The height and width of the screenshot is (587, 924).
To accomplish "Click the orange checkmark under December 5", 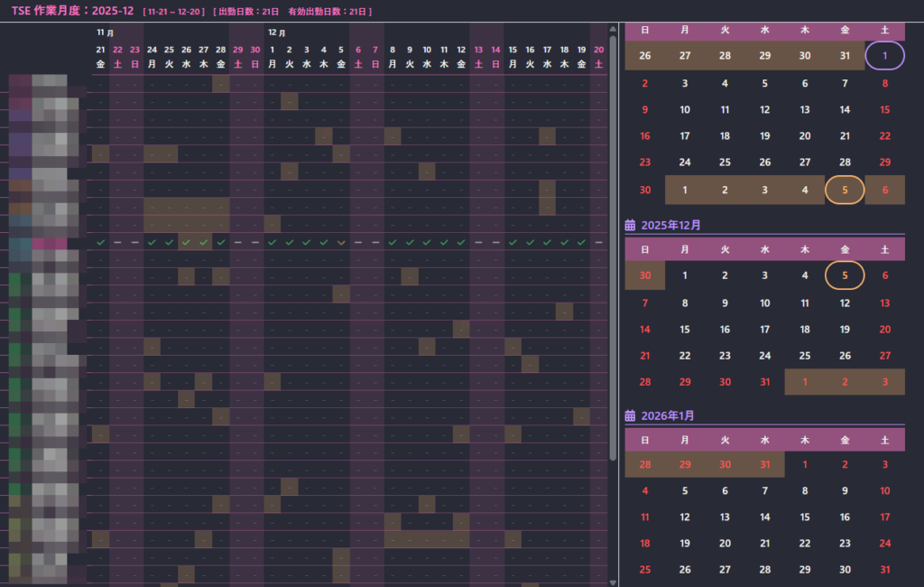I will (x=341, y=242).
